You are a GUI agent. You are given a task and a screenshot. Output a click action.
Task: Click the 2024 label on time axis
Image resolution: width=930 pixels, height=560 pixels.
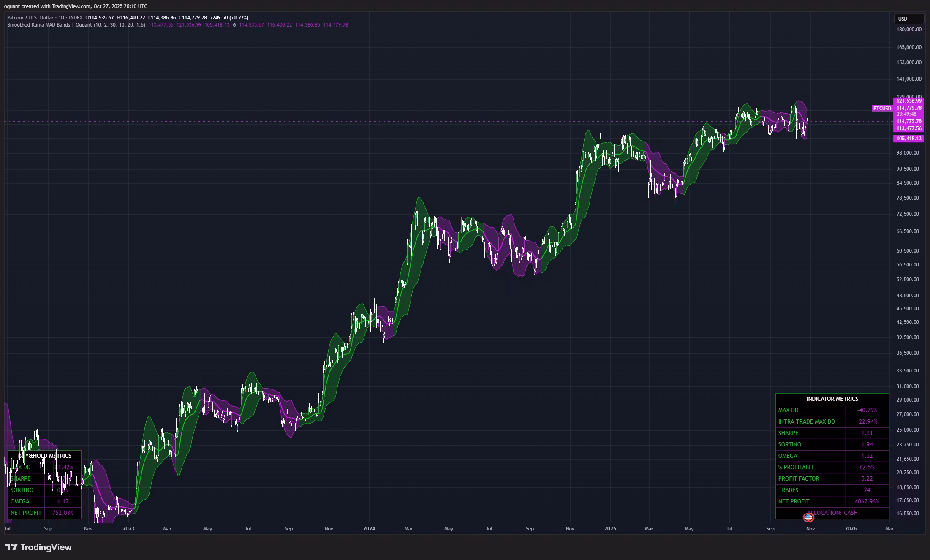click(369, 528)
